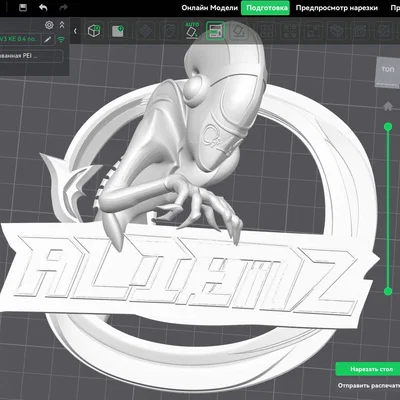Click the dimmed four-circles toolbar icon
Viewport: 400px width, 400px height.
pyautogui.click(x=290, y=32)
